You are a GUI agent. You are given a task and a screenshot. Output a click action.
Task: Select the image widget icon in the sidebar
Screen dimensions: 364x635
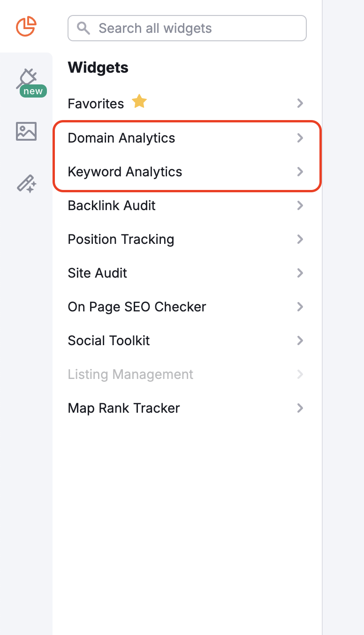point(26,132)
